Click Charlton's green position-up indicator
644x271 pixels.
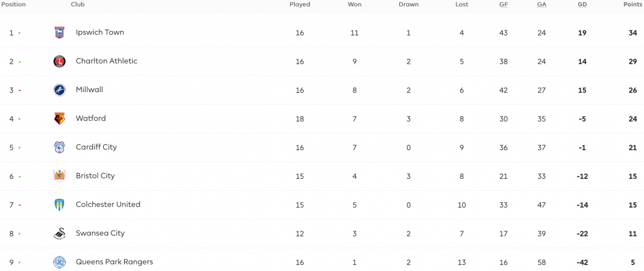coord(20,62)
